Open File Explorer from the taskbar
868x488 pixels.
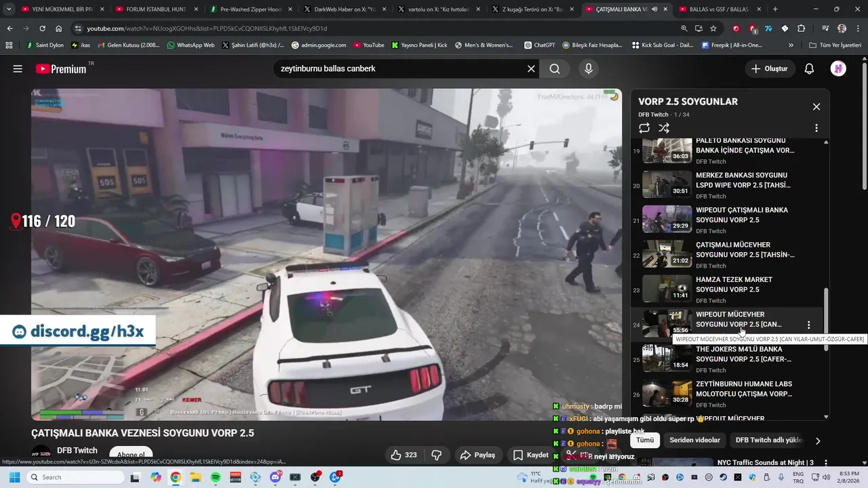pyautogui.click(x=195, y=477)
